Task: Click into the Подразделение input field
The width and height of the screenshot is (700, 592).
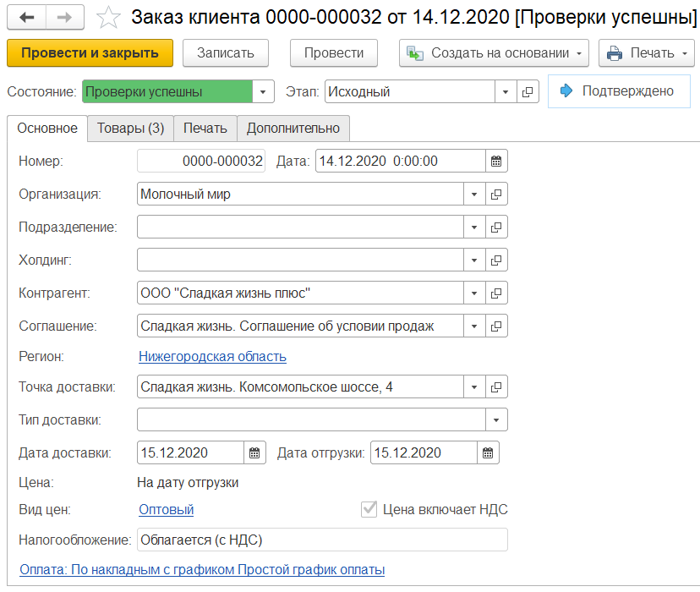Action: (299, 227)
